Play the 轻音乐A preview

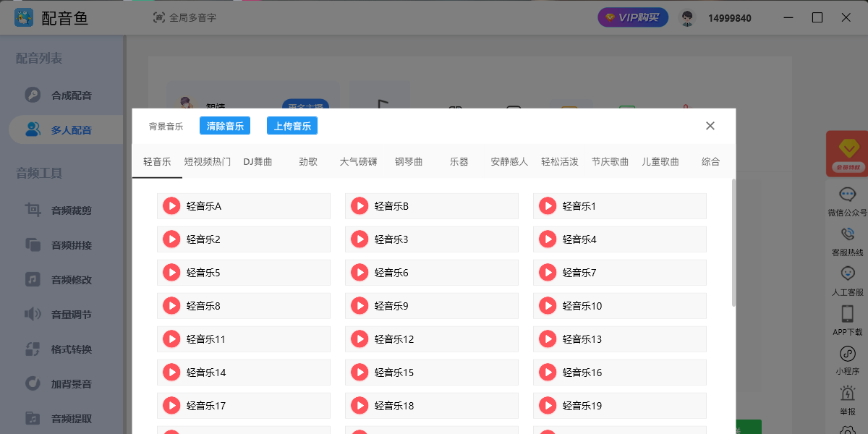(x=171, y=206)
